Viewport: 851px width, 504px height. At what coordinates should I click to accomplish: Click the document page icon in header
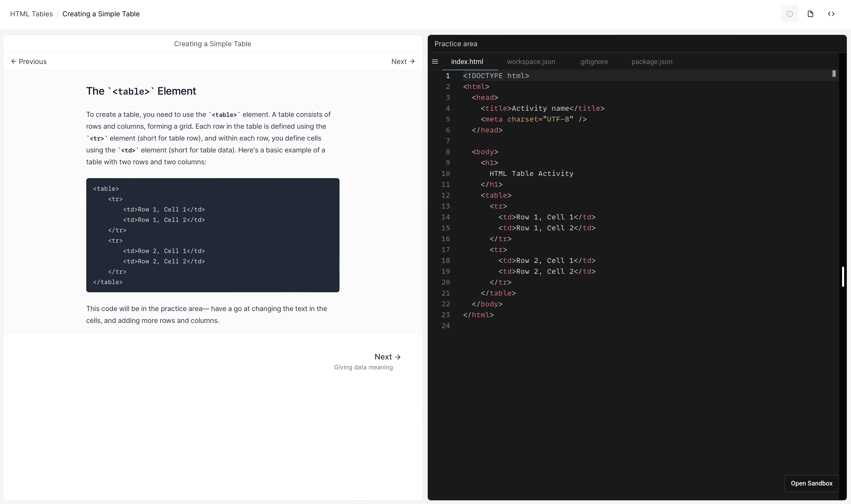(x=810, y=14)
